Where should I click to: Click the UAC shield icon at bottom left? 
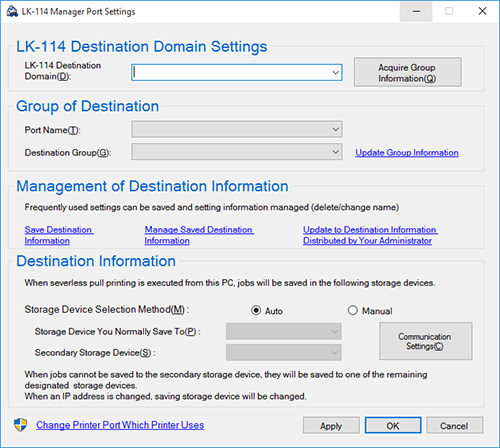20,425
